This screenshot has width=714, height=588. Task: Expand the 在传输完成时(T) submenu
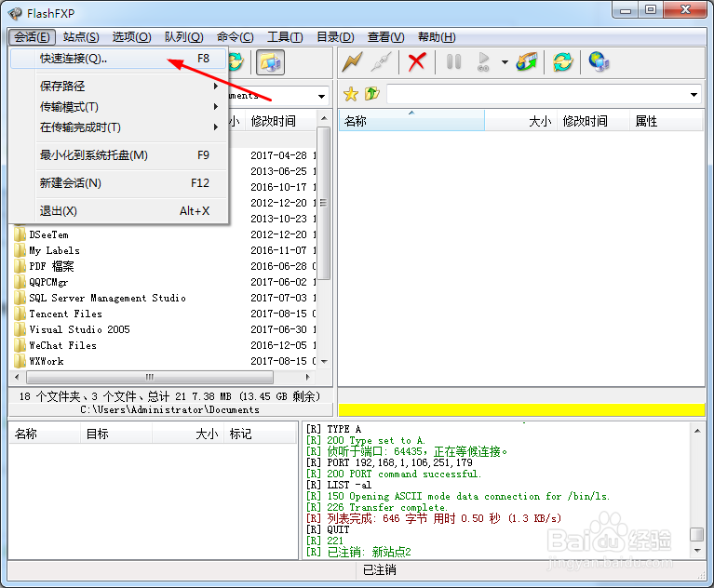[x=118, y=127]
